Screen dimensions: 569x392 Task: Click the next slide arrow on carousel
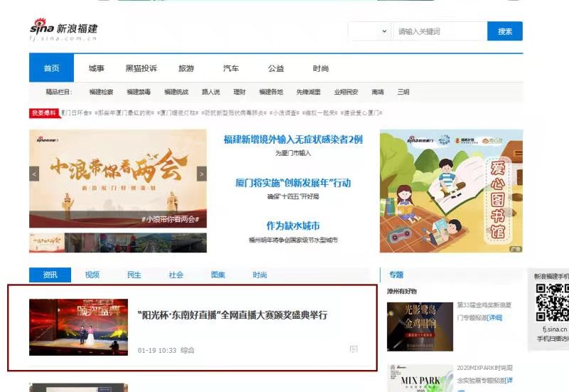coord(201,173)
